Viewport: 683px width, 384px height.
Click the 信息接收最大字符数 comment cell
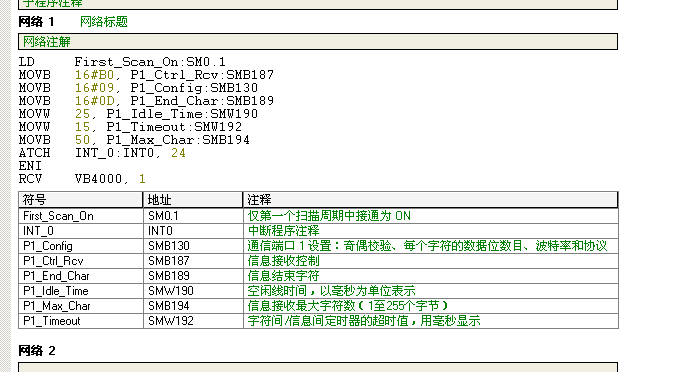pyautogui.click(x=431, y=306)
